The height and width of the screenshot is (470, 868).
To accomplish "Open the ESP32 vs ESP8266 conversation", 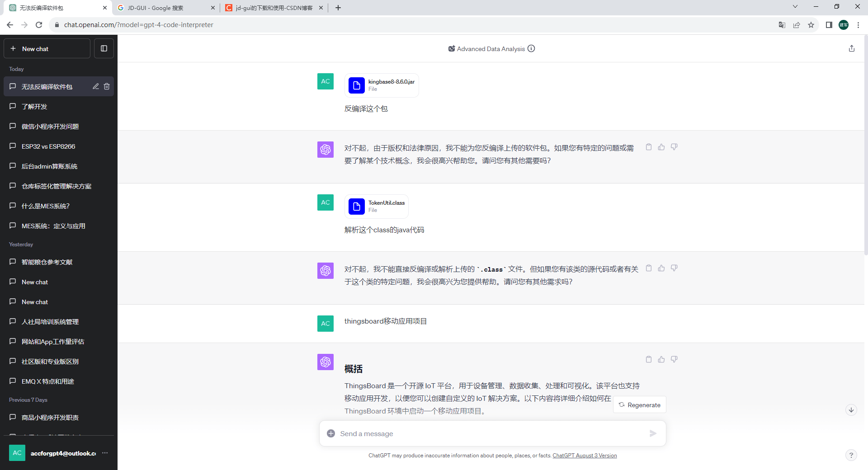I will click(59, 146).
